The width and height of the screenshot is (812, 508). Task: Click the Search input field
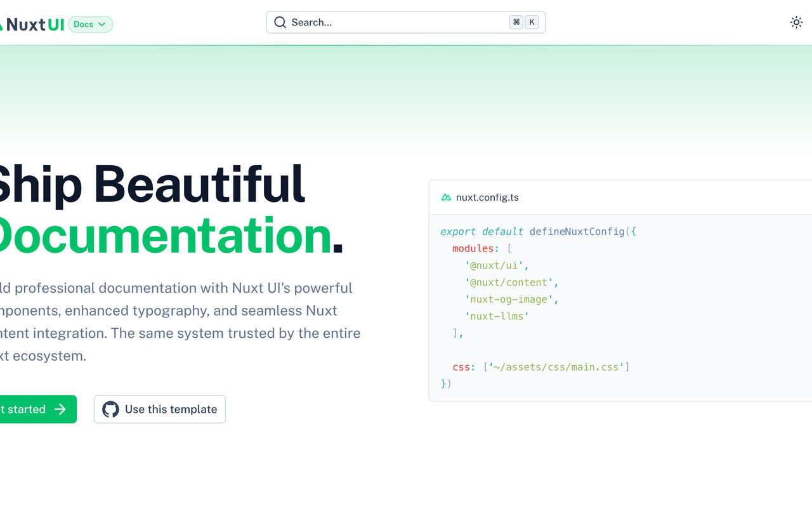coord(406,22)
